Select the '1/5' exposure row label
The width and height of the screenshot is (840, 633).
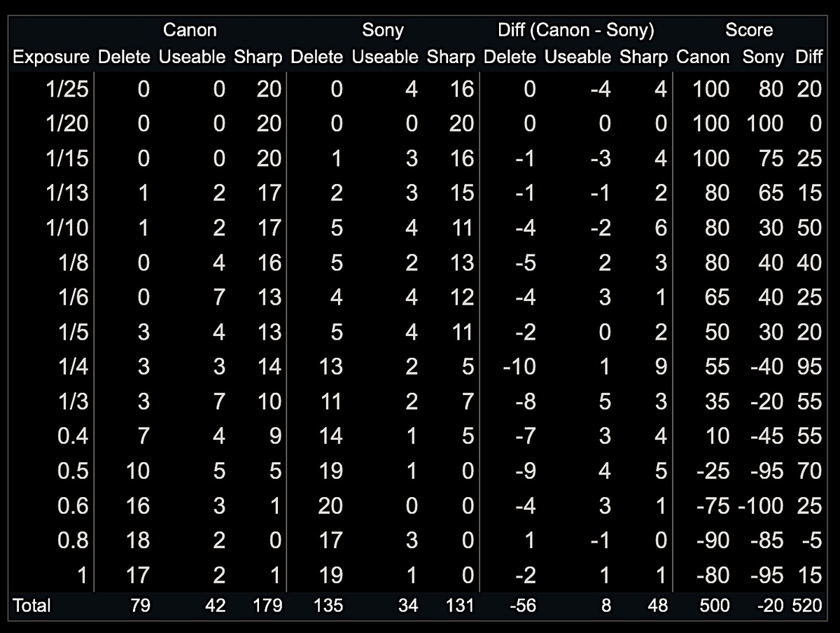click(x=73, y=332)
